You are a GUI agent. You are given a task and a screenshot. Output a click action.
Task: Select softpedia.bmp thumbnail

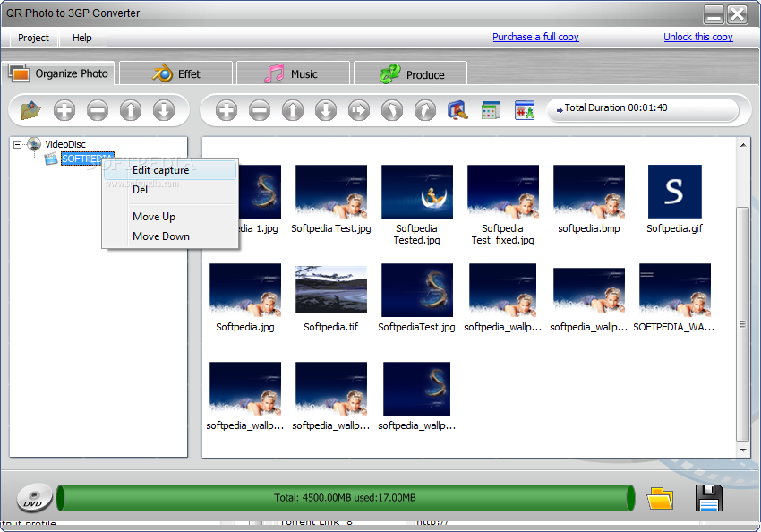[589, 192]
